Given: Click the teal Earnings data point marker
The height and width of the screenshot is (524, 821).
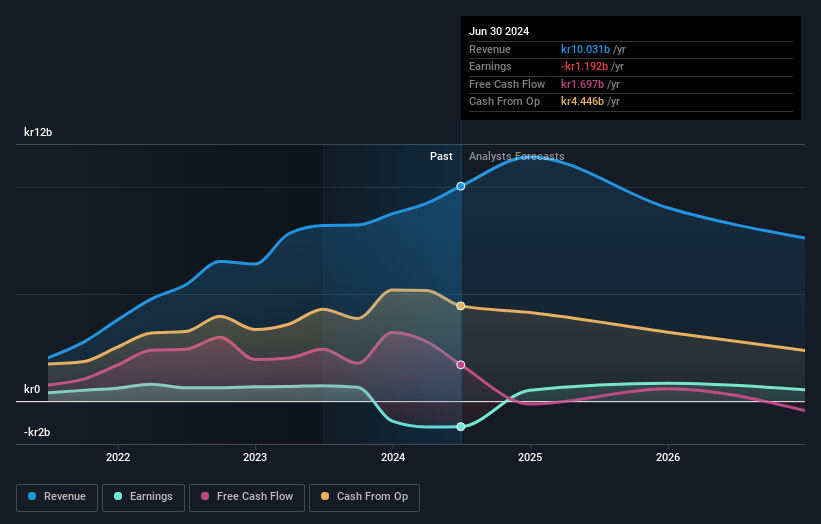Looking at the screenshot, I should pyautogui.click(x=461, y=427).
